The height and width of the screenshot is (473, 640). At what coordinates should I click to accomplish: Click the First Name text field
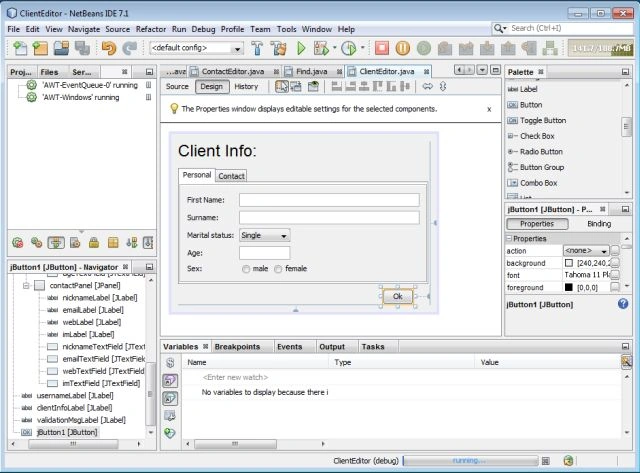point(329,200)
